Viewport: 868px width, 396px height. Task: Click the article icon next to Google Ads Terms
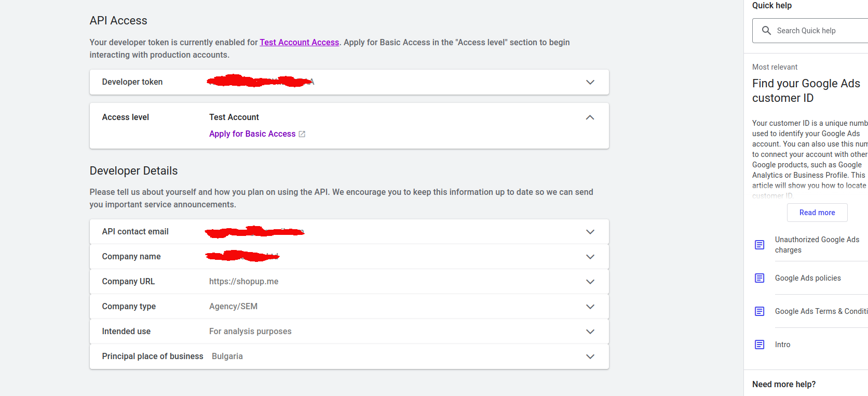pos(759,311)
